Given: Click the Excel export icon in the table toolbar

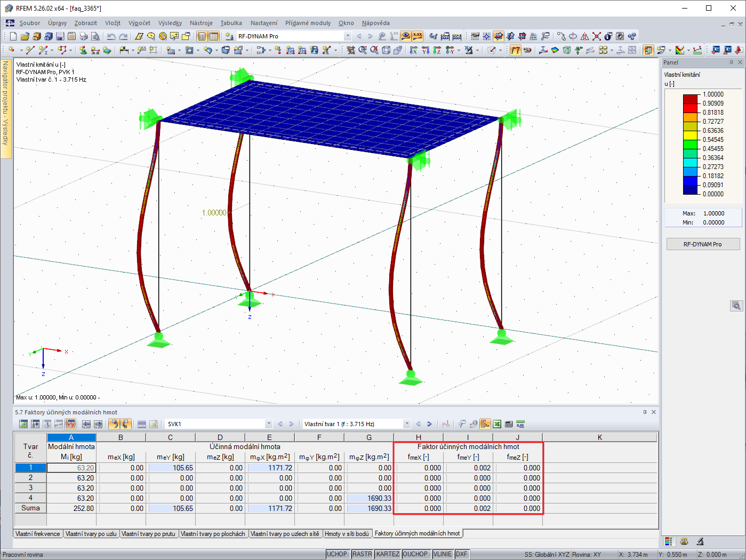Looking at the screenshot, I should [x=497, y=424].
